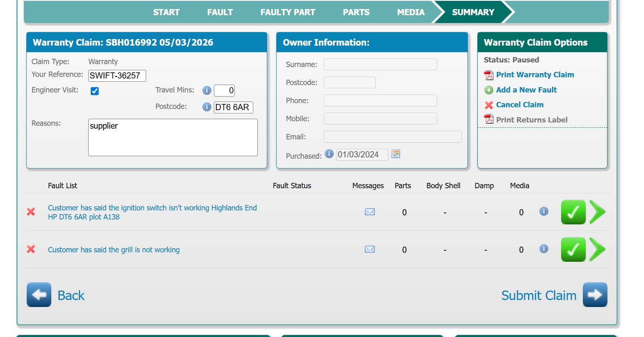
Task: Click info icon on grill fault row
Action: tap(544, 249)
